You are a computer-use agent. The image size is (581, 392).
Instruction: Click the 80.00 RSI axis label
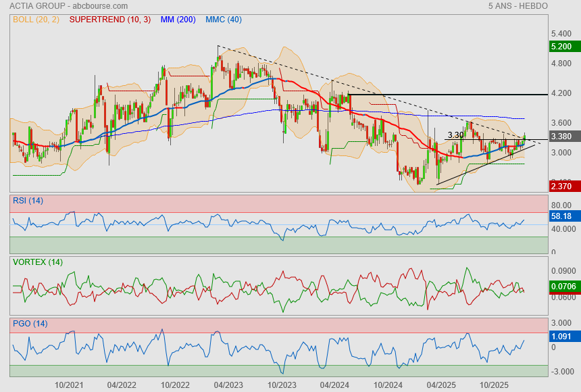click(x=561, y=205)
